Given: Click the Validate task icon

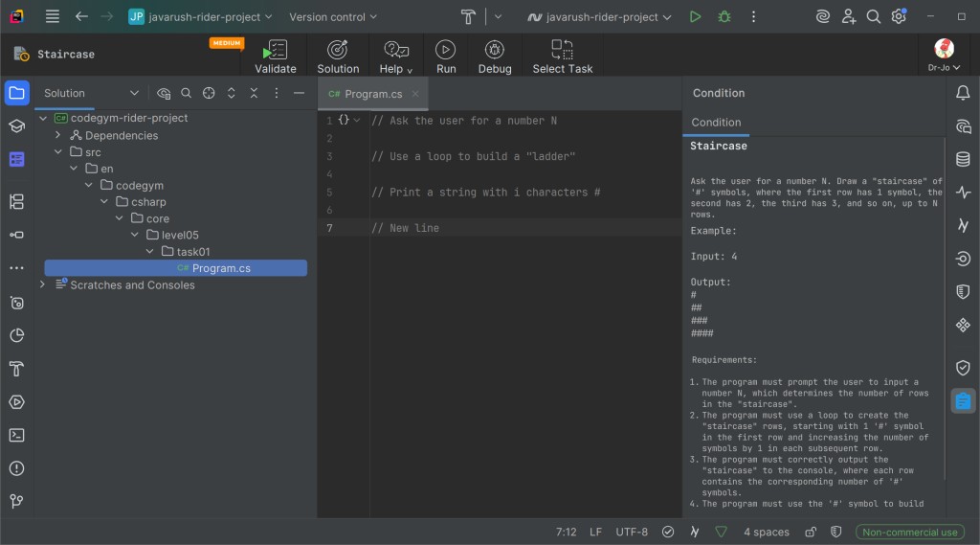Looking at the screenshot, I should pyautogui.click(x=276, y=50).
